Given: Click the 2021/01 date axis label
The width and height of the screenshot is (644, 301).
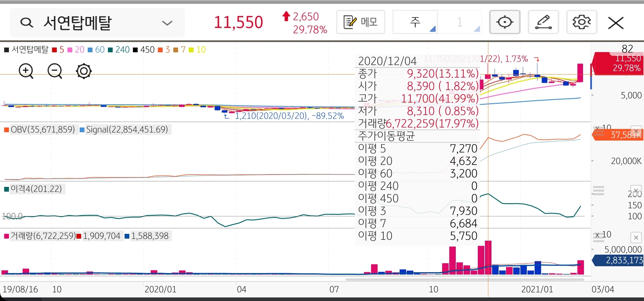Looking at the screenshot, I should [537, 289].
